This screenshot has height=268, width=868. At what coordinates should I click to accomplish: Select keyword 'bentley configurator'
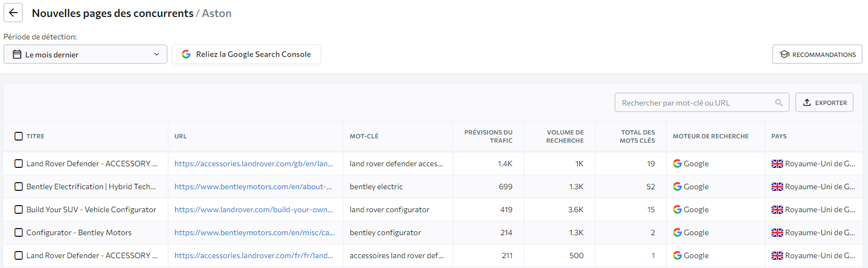point(386,232)
